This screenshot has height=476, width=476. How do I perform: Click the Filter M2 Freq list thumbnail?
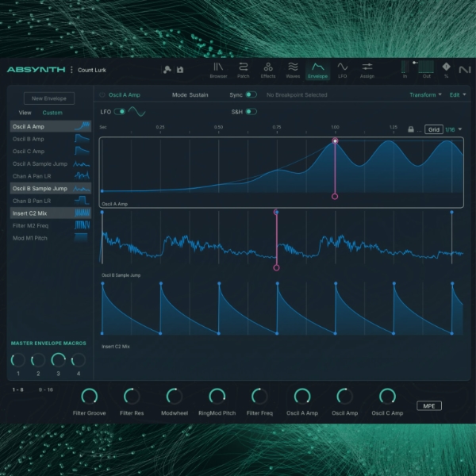83,225
